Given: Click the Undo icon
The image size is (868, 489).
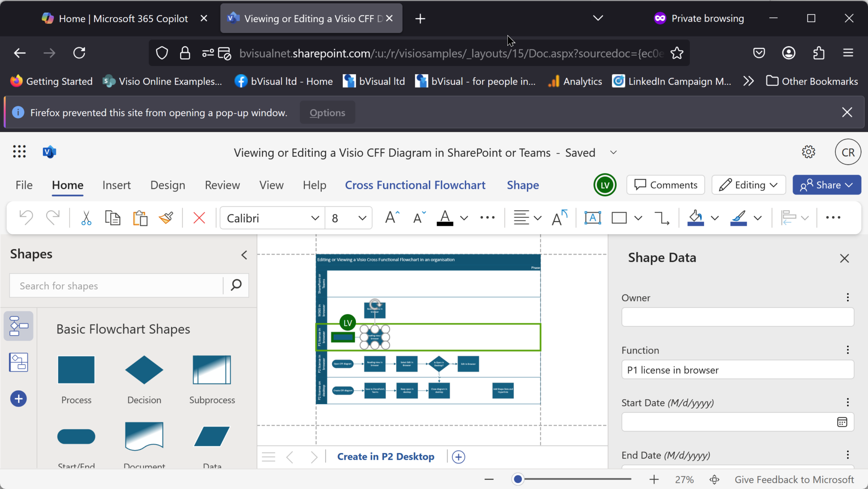Looking at the screenshot, I should point(25,217).
